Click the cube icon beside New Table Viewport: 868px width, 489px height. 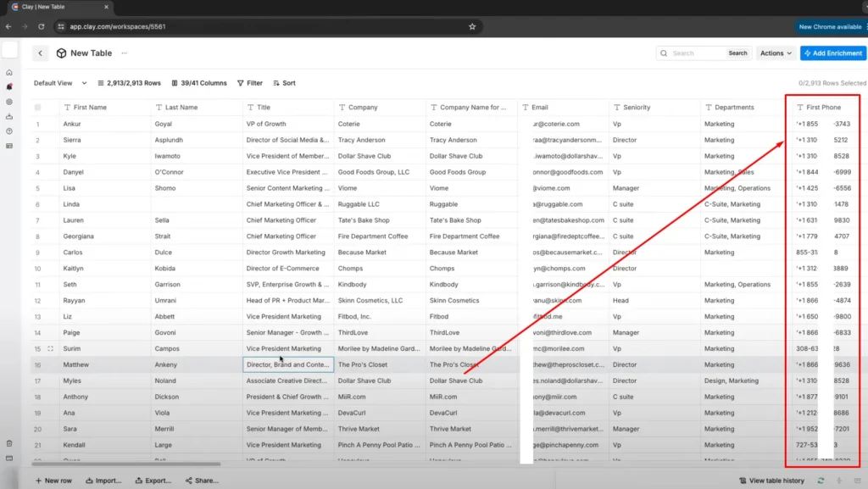61,53
